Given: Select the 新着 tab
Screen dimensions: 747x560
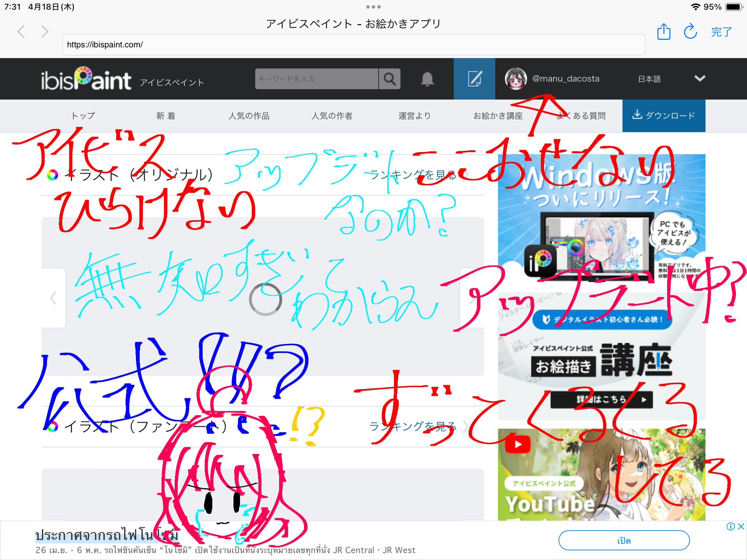Looking at the screenshot, I should (166, 116).
